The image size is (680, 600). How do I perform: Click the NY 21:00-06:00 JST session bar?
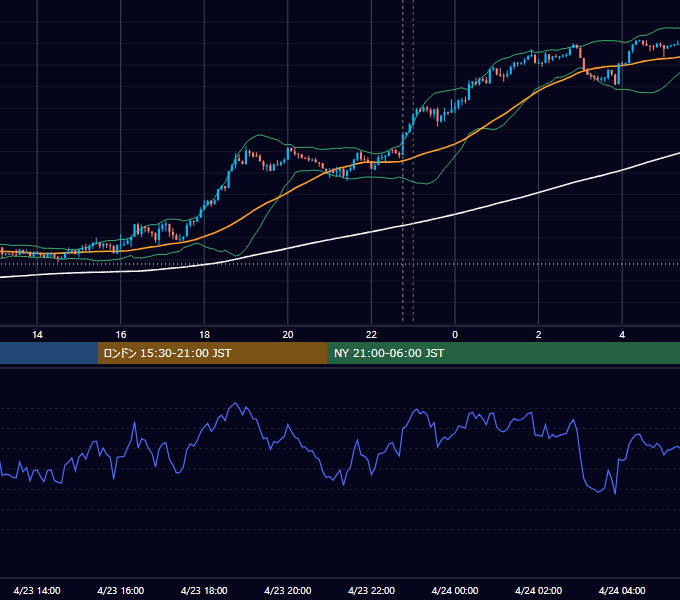503,353
